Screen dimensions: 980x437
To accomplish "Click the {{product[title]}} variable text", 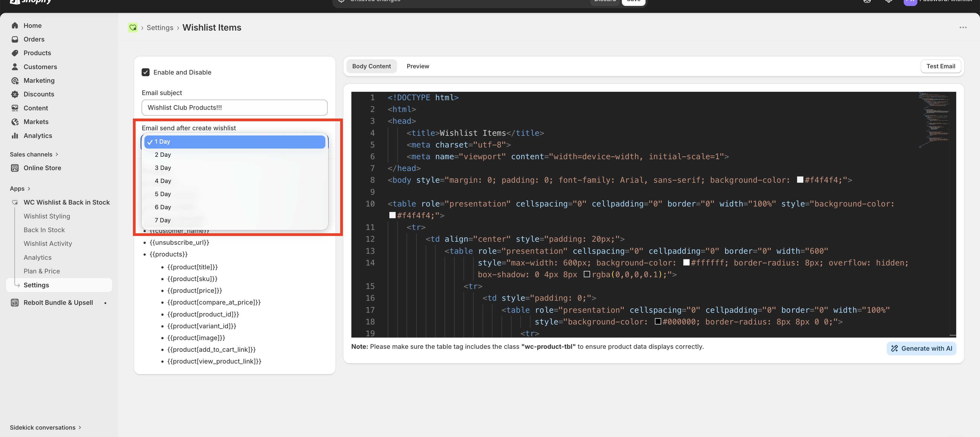I will [192, 267].
